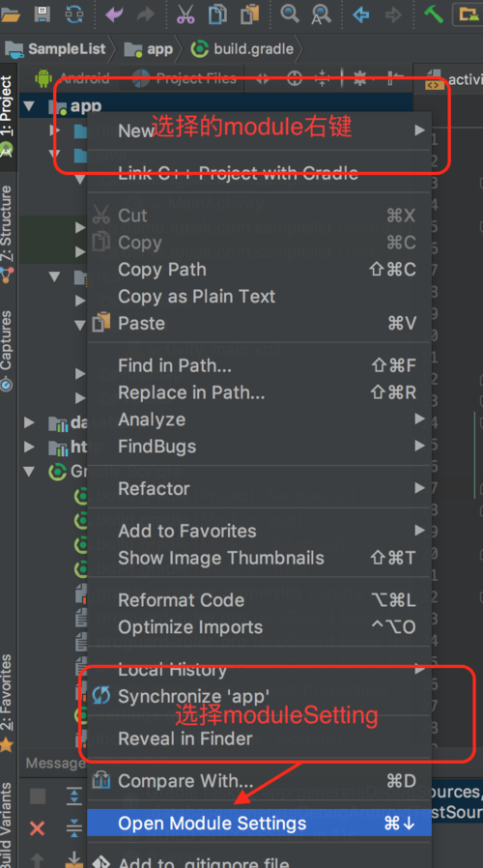Open SampleList in the breadcrumb bar
483x868 pixels.
click(56, 48)
